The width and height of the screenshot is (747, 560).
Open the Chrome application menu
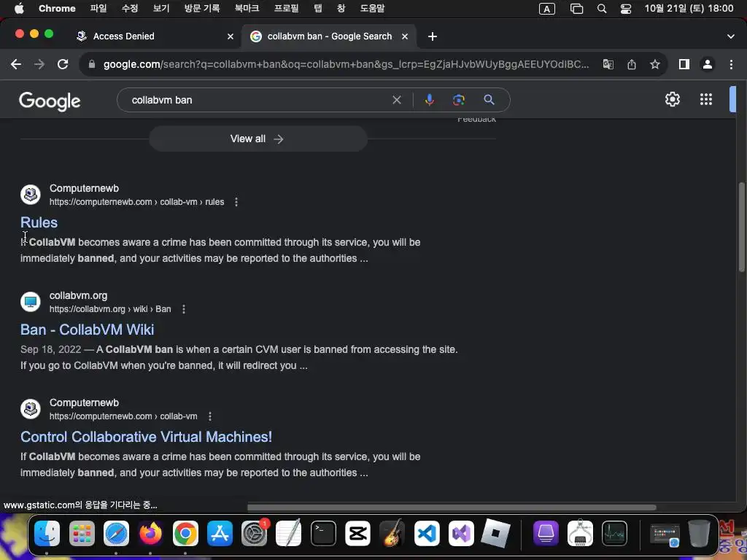57,8
